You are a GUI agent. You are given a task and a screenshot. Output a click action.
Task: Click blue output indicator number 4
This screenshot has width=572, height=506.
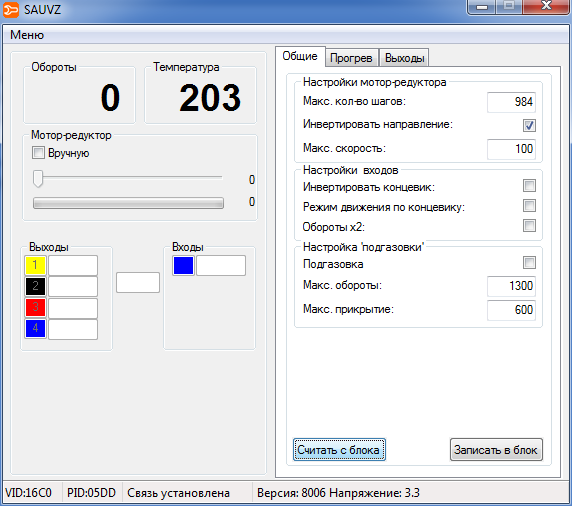(x=35, y=328)
